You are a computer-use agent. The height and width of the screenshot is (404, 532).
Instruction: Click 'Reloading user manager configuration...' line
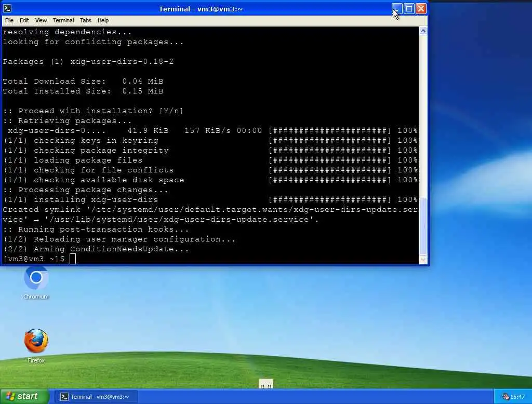[119, 239]
